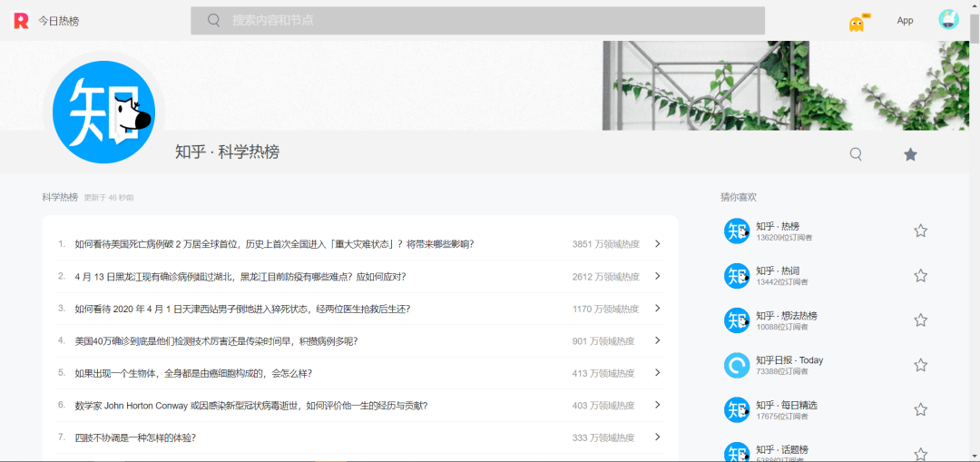Click the 知乎·热榜 channel icon
980x462 pixels.
737,231
